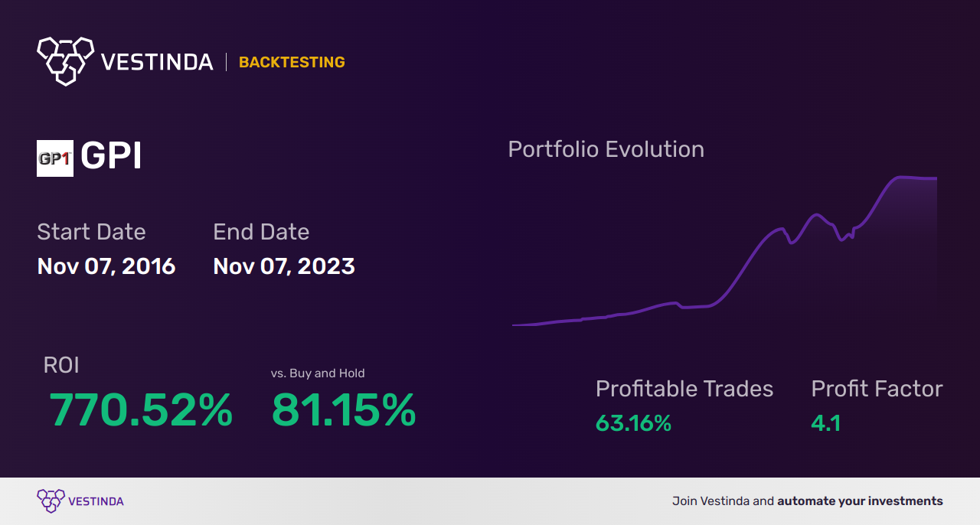Select the ROI value 770.52%
The image size is (980, 525).
tap(141, 410)
